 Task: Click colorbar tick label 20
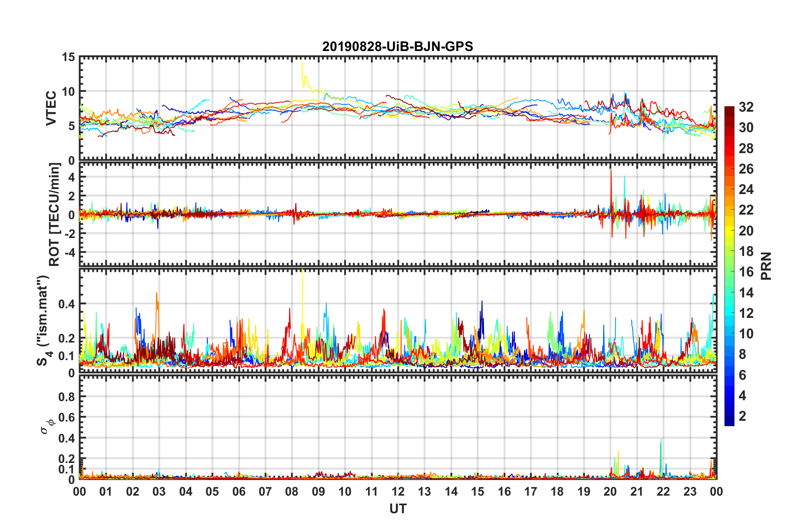tap(746, 231)
